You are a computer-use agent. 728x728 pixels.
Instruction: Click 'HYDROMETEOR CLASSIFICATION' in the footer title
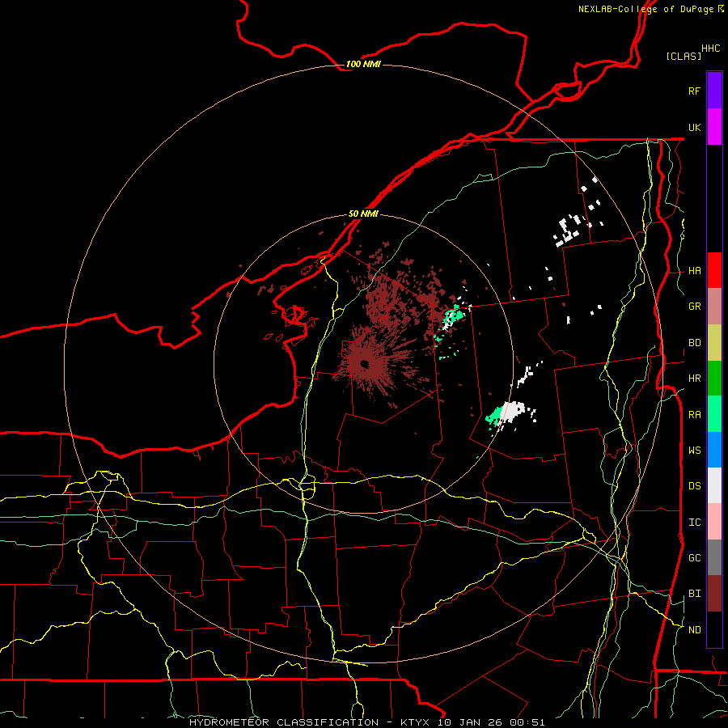[284, 722]
